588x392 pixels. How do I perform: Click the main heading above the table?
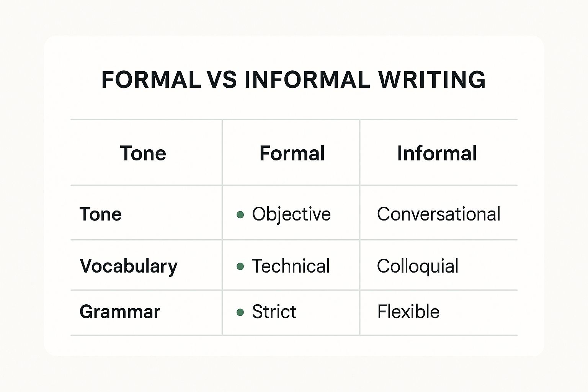[293, 80]
